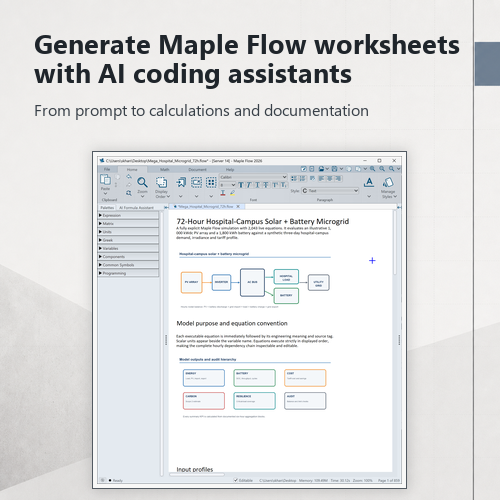Screen dimensions: 500x500
Task: Click the 'Page 1 of 859' status entry
Action: [x=389, y=480]
